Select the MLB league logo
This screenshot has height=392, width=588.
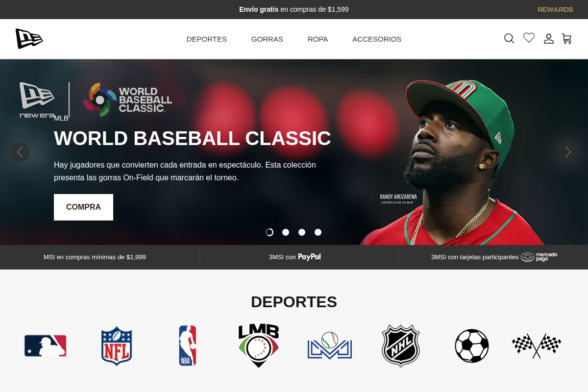pyautogui.click(x=45, y=345)
